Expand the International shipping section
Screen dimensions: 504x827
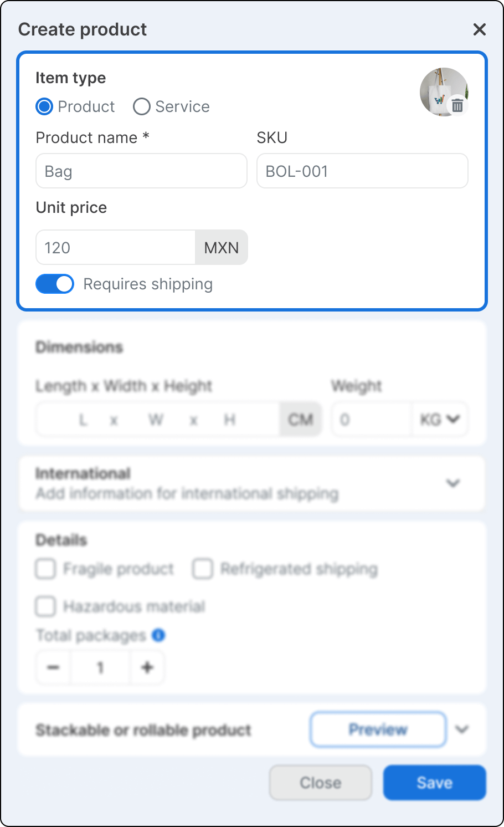click(453, 483)
